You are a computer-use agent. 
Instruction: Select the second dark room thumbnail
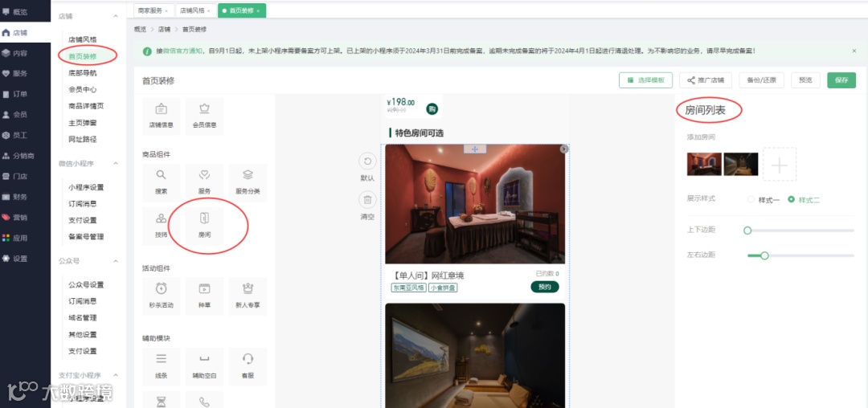(x=741, y=164)
